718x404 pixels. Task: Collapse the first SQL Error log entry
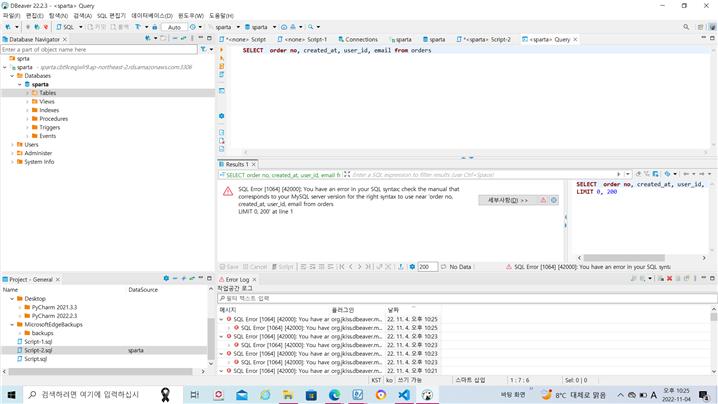pos(222,319)
